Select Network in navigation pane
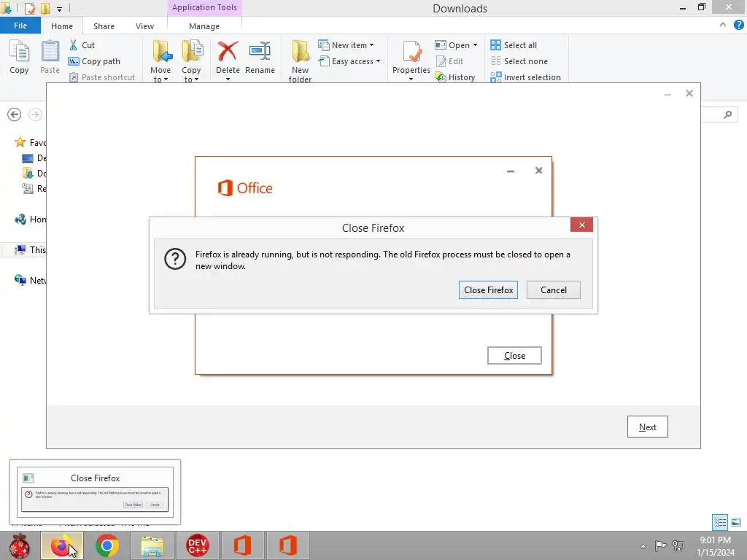 point(31,281)
